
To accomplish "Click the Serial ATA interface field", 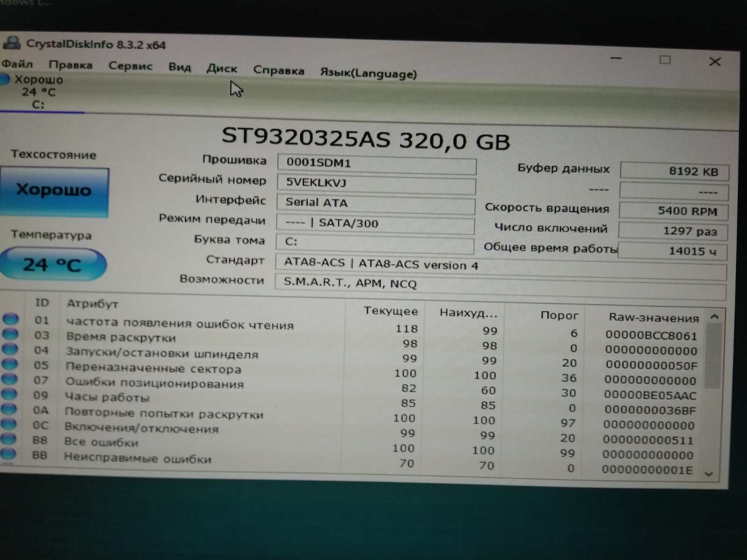I will [x=375, y=203].
